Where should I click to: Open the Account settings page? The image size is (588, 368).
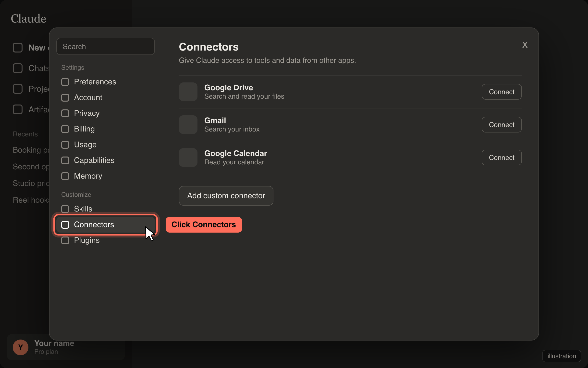tap(105, 98)
